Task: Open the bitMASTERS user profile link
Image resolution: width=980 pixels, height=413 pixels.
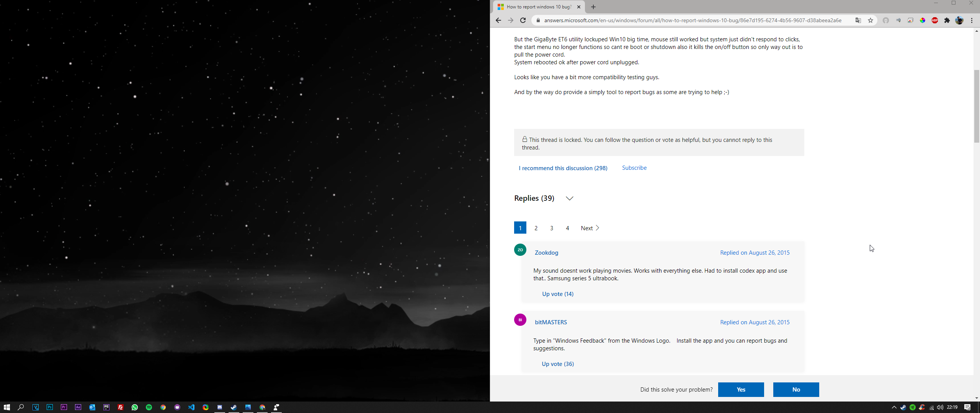Action: 550,322
